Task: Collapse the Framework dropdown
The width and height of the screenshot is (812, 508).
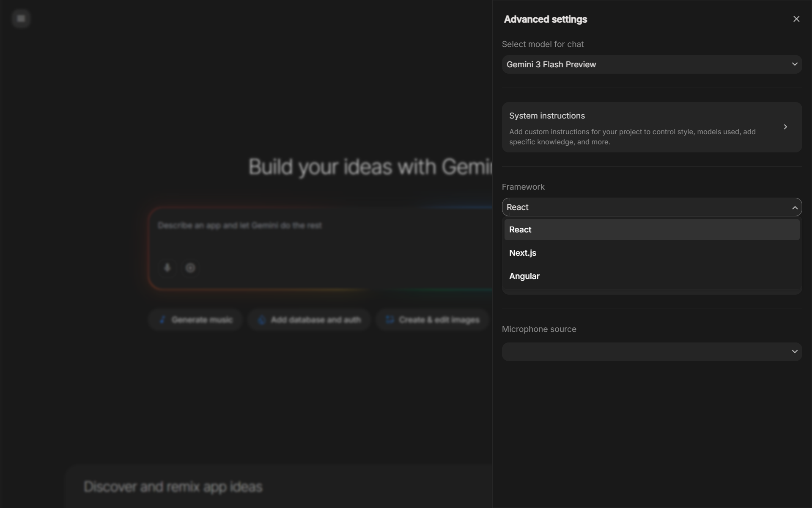Action: pos(652,207)
